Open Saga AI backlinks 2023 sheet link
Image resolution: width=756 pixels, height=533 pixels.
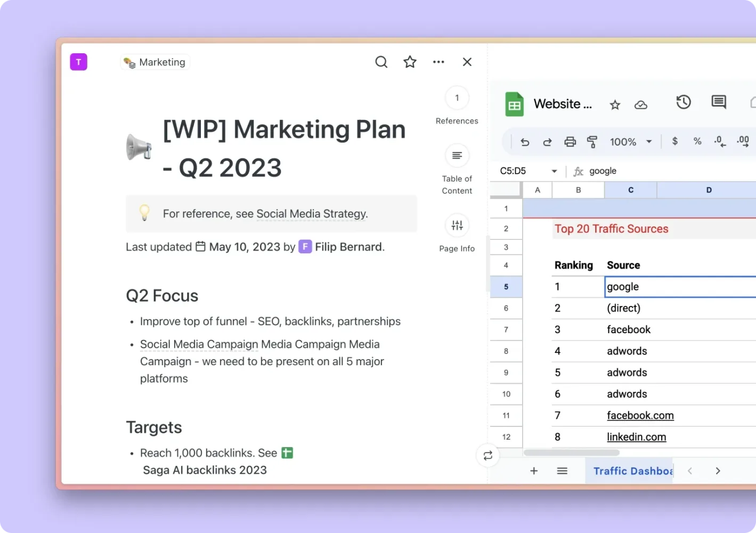point(205,470)
